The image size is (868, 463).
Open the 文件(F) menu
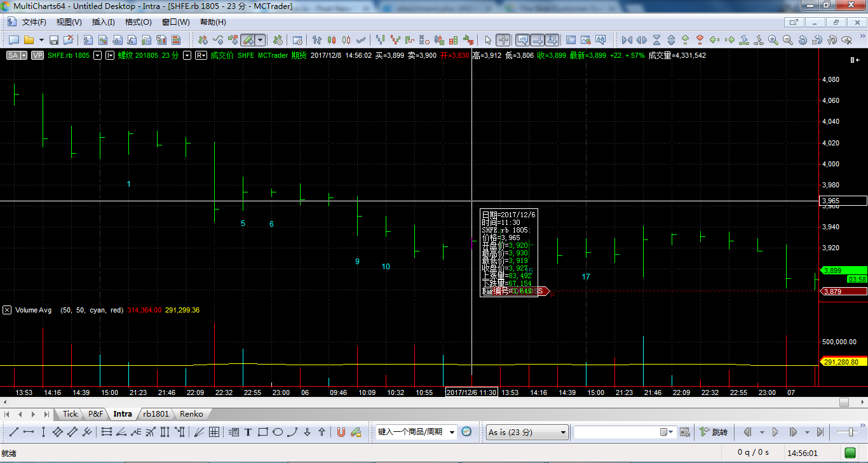(34, 22)
